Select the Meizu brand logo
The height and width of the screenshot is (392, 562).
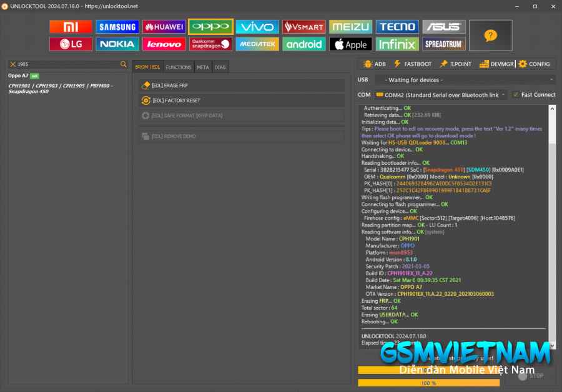350,27
